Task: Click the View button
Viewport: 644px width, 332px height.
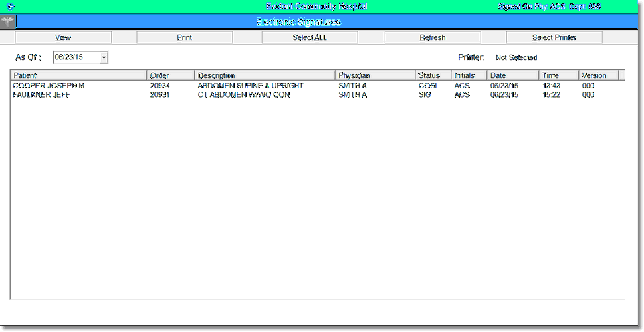Action: click(63, 37)
